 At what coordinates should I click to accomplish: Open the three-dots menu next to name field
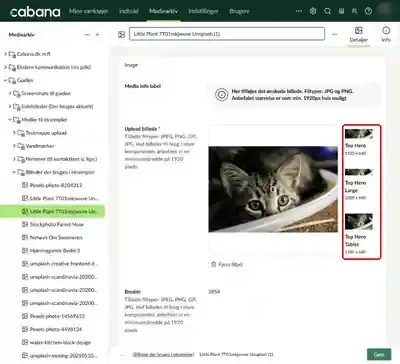click(x=334, y=34)
